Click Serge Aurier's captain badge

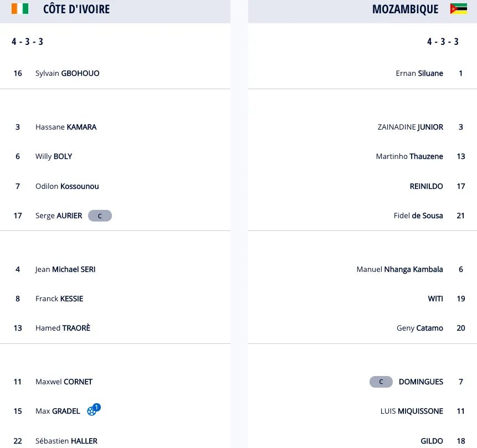[100, 216]
